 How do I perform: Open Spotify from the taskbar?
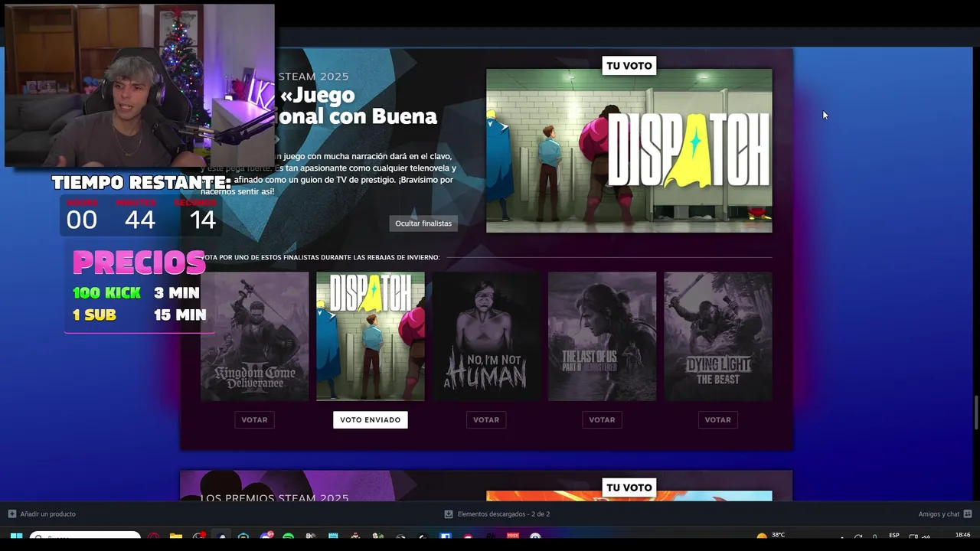288,537
